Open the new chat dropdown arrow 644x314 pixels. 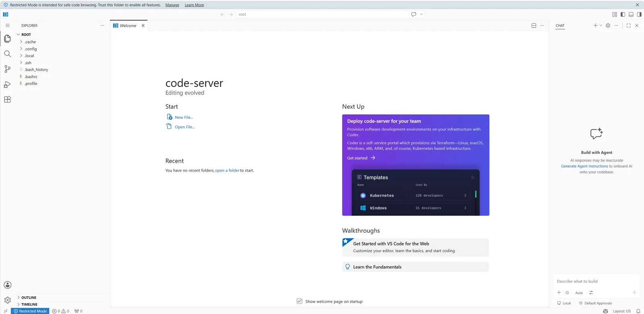[601, 25]
